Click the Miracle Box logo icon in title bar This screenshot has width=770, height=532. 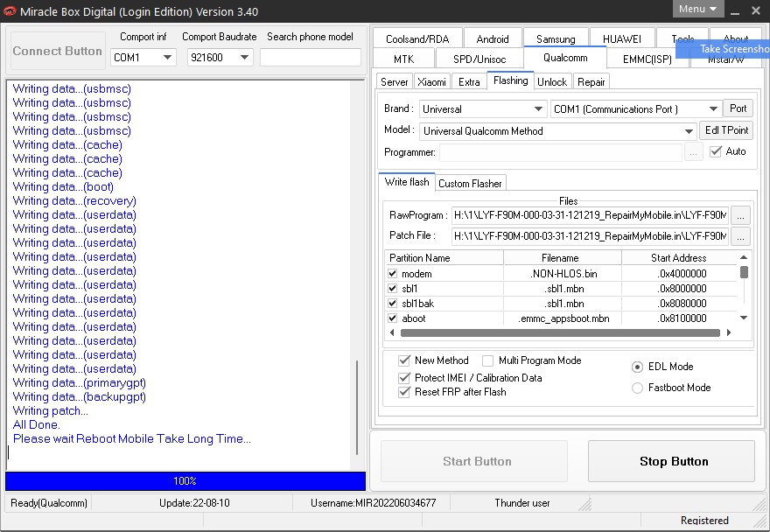10,10
